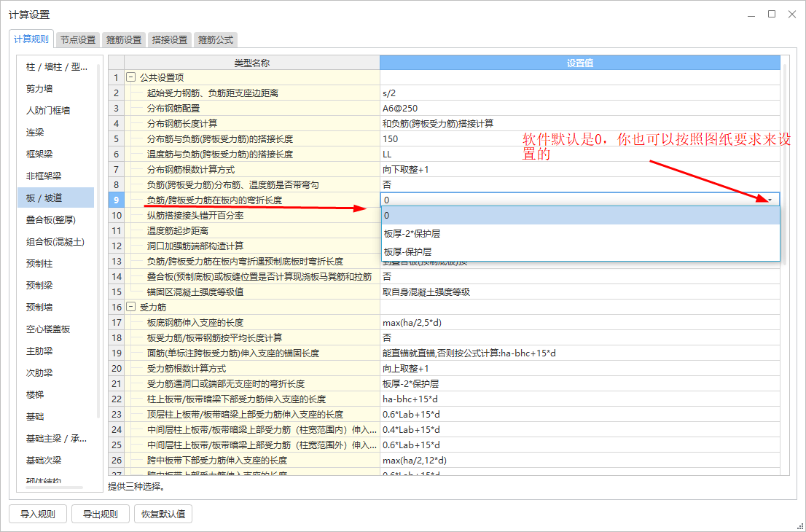
Task: Select 楼梯 in the sidebar
Action: coord(56,394)
